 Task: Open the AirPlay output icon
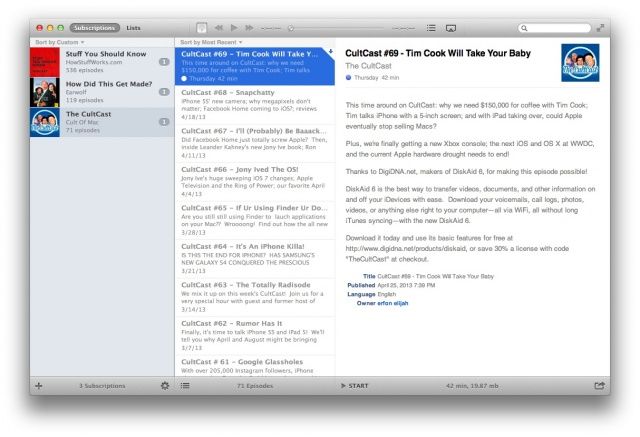coord(451,28)
